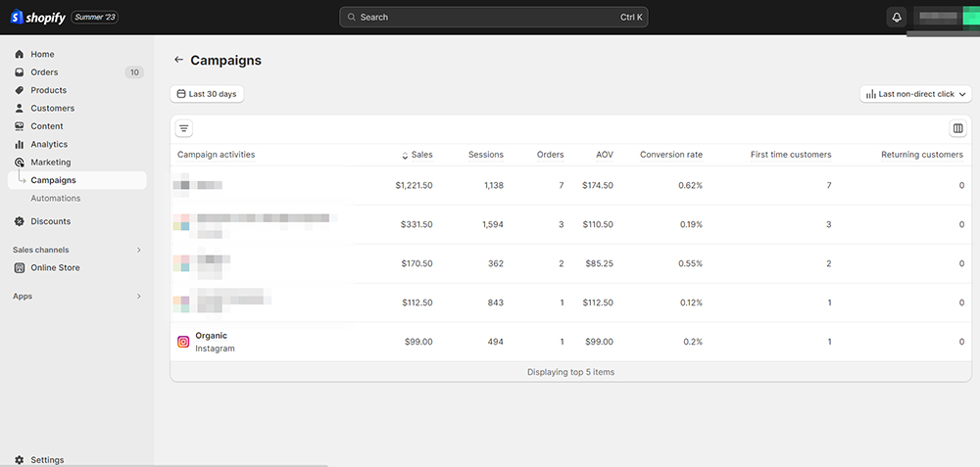Click the Marketing target icon
980x467 pixels.
19,163
